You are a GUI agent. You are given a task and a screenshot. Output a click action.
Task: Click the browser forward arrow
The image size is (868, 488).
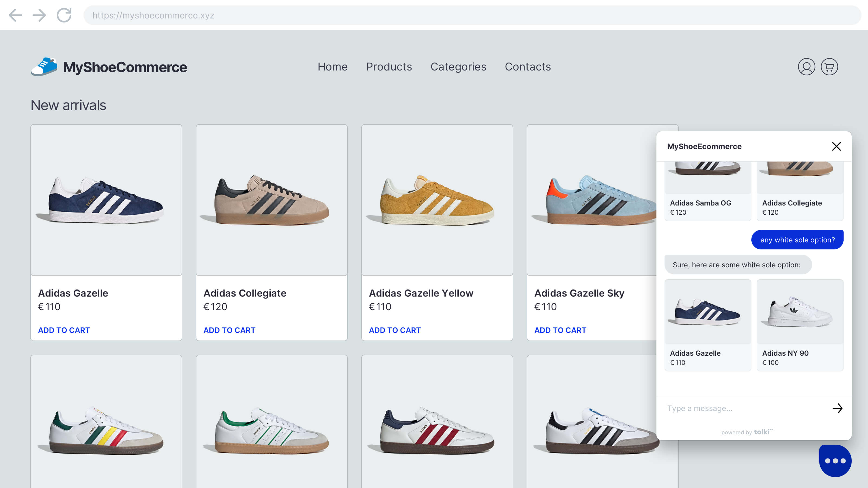(39, 15)
